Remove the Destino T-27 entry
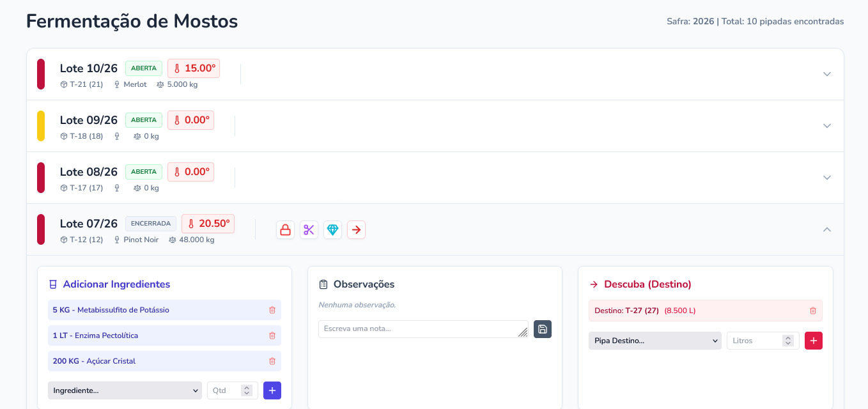The height and width of the screenshot is (409, 868). click(x=813, y=311)
